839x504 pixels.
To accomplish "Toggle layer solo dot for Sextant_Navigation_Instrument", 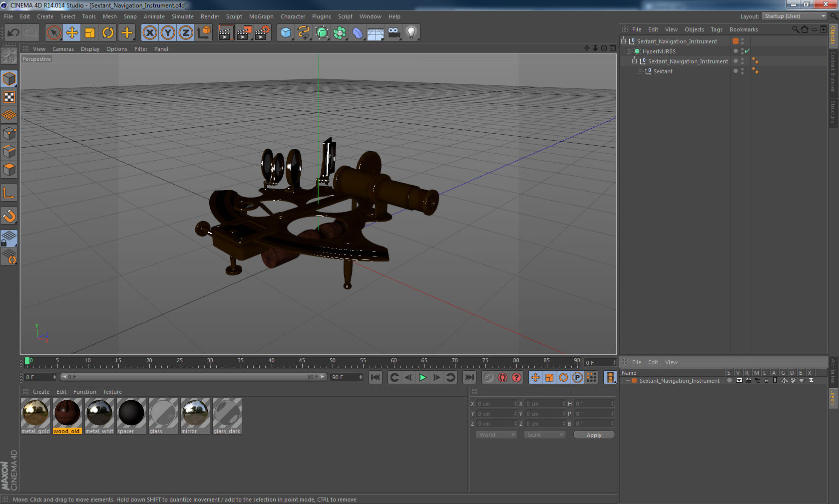I will [729, 380].
